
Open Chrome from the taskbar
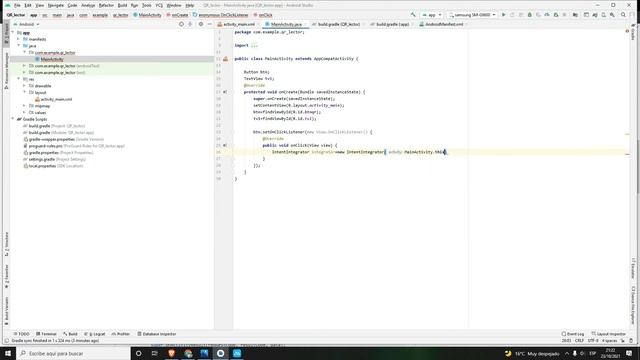188,353
